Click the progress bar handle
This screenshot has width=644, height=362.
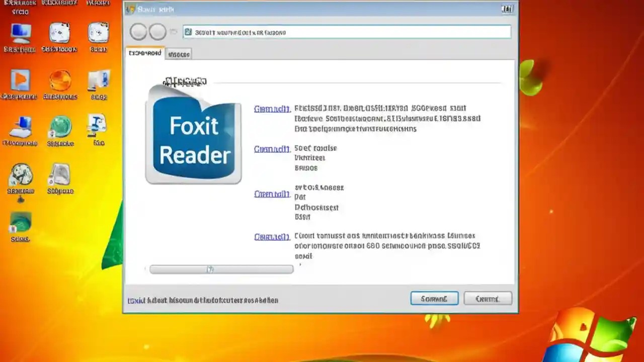coord(210,269)
